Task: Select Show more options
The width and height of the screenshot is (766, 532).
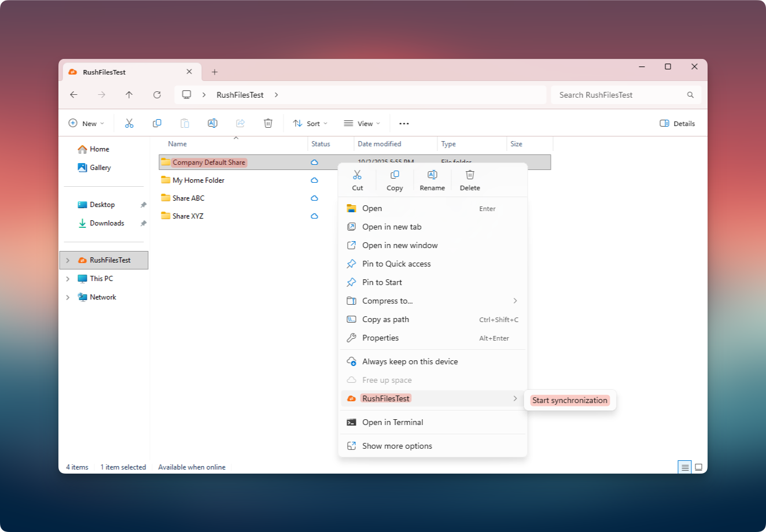Action: 433,446
